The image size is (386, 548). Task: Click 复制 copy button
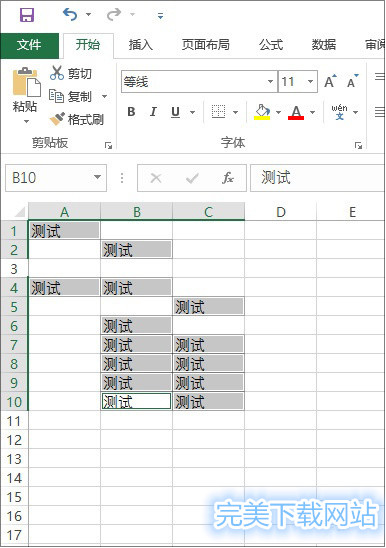click(71, 96)
